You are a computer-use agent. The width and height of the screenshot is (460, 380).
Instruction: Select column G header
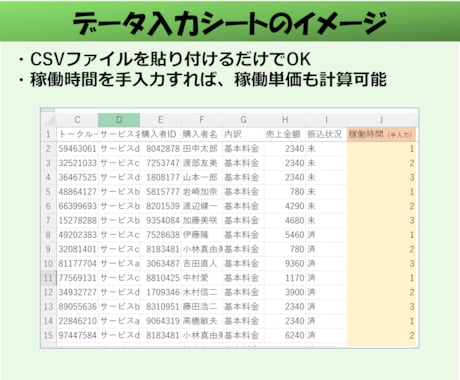[243, 120]
